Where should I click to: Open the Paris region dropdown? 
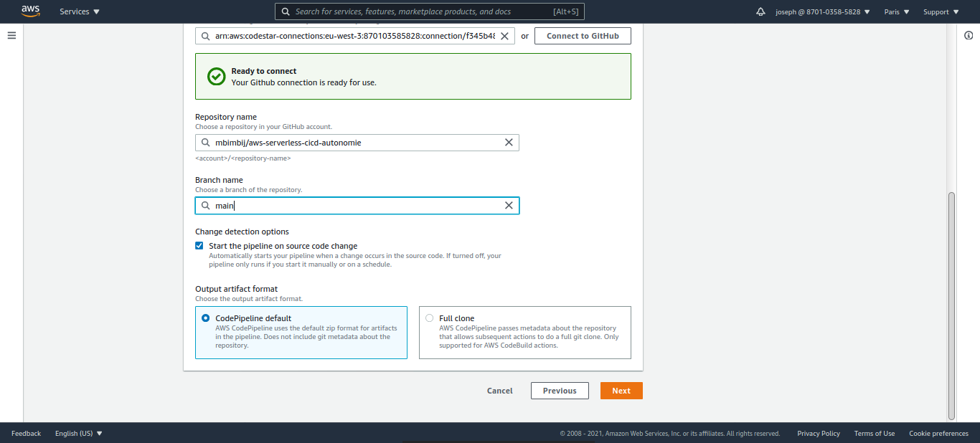[897, 12]
